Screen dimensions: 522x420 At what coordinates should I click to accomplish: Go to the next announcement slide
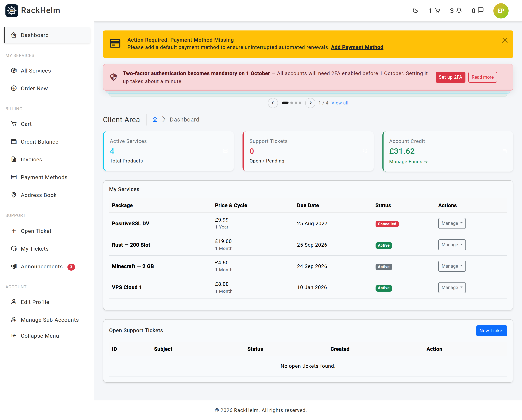tap(310, 103)
